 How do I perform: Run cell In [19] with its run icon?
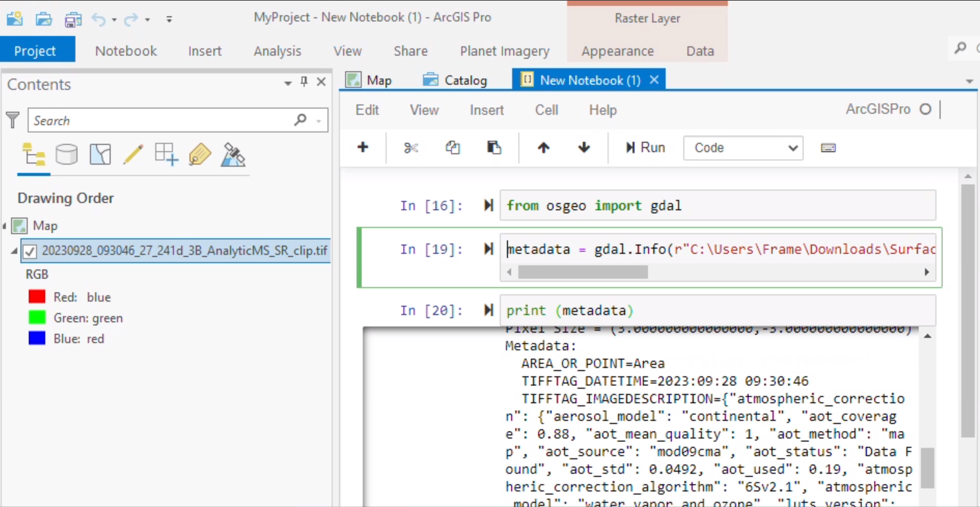point(488,249)
